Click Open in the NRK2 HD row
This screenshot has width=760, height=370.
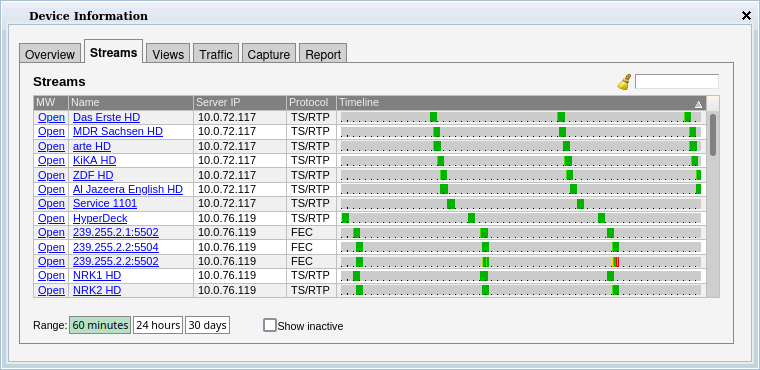[x=51, y=290]
